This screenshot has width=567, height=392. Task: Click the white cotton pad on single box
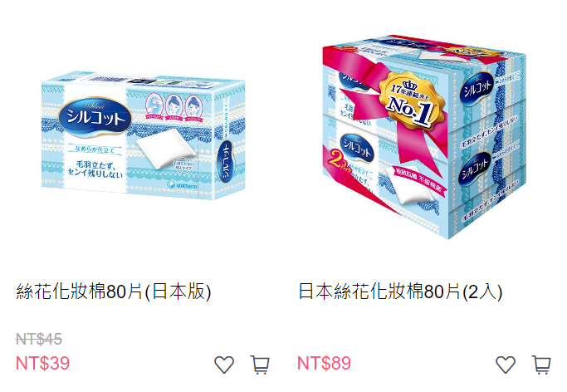pyautogui.click(x=165, y=149)
